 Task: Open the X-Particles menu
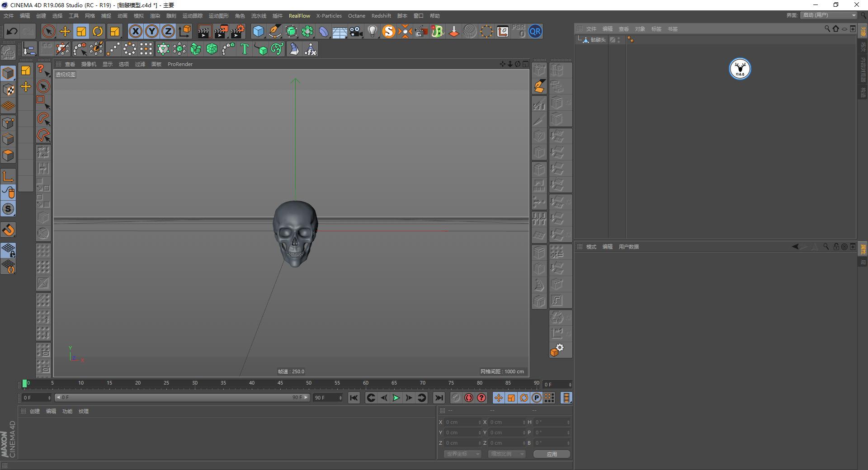pyautogui.click(x=329, y=15)
